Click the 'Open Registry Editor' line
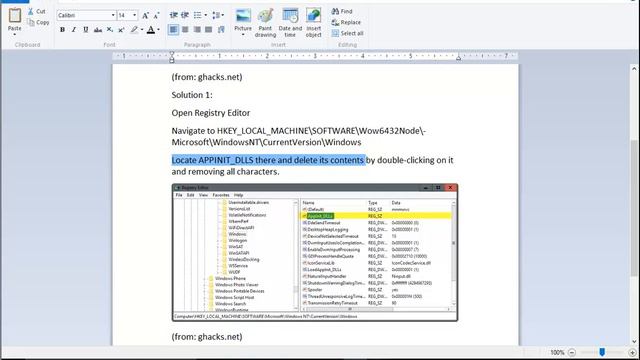640x360 pixels. (211, 113)
